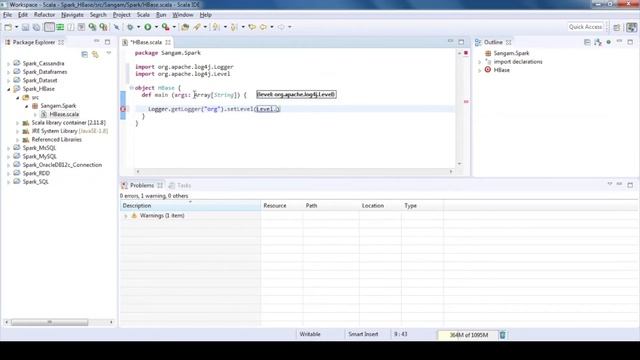Click the Debug bug icon in toolbar
This screenshot has width=640, height=360.
130,27
